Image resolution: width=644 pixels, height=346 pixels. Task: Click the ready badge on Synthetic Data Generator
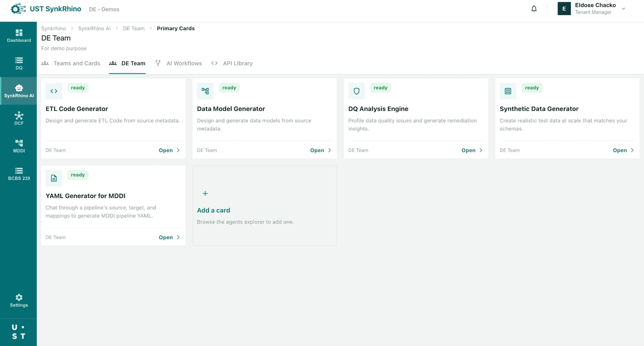pos(532,88)
